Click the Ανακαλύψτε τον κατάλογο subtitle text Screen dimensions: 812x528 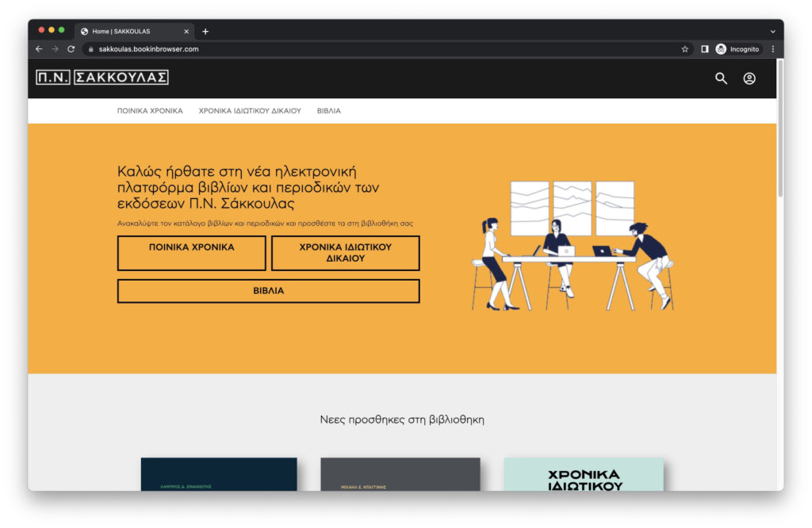click(x=265, y=224)
